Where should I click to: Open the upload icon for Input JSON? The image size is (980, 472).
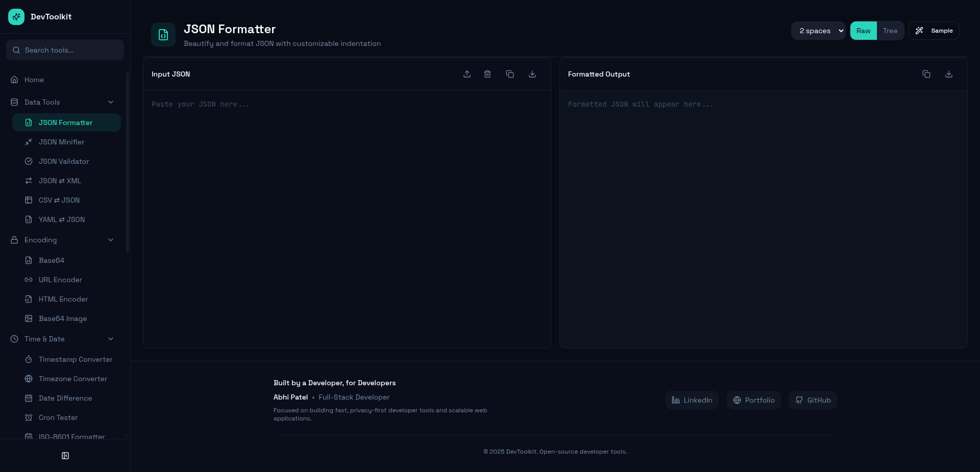click(467, 74)
